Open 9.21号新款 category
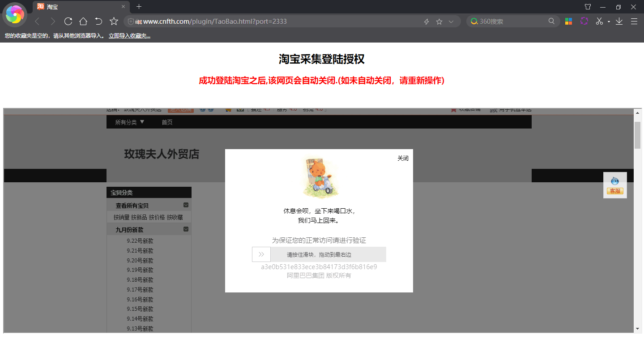 [x=140, y=251]
